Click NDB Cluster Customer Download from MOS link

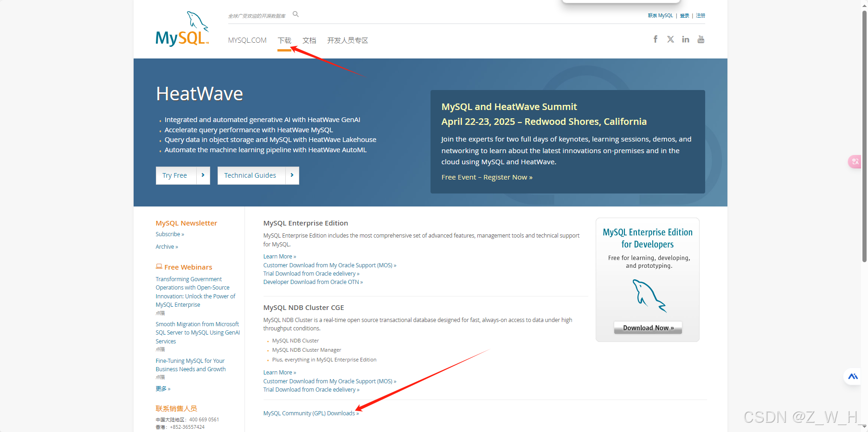click(329, 381)
